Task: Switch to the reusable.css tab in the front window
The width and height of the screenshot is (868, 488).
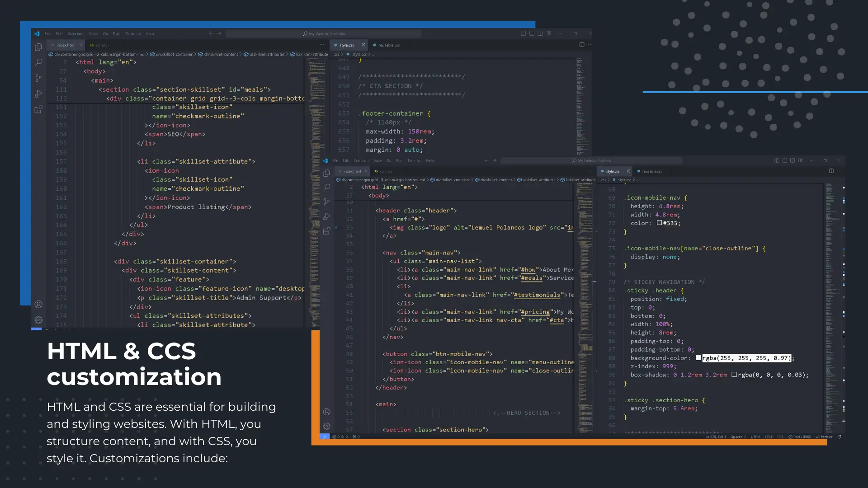Action: pyautogui.click(x=649, y=171)
